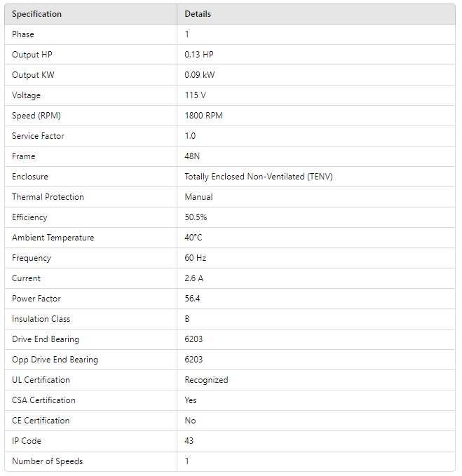Click the 1800 RPM speed value
Image resolution: width=462 pixels, height=476 pixels.
point(203,116)
